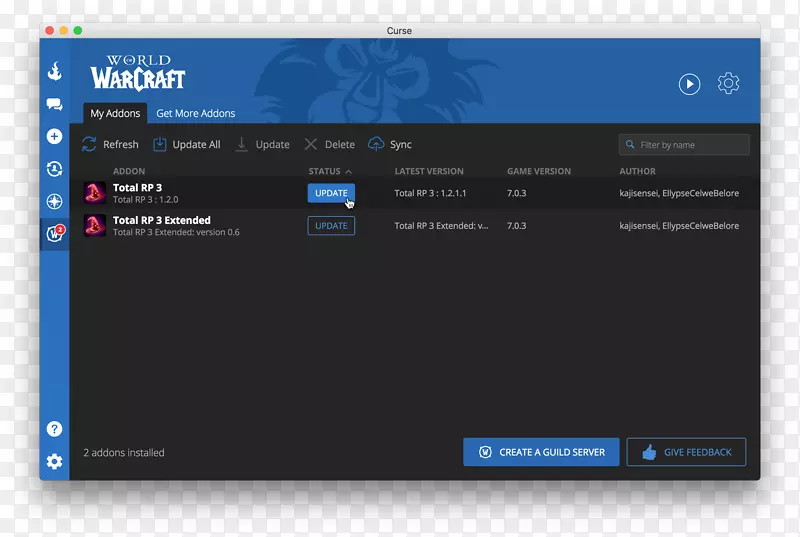
Task: Click the Curse flame logo in sidebar
Action: pos(54,72)
